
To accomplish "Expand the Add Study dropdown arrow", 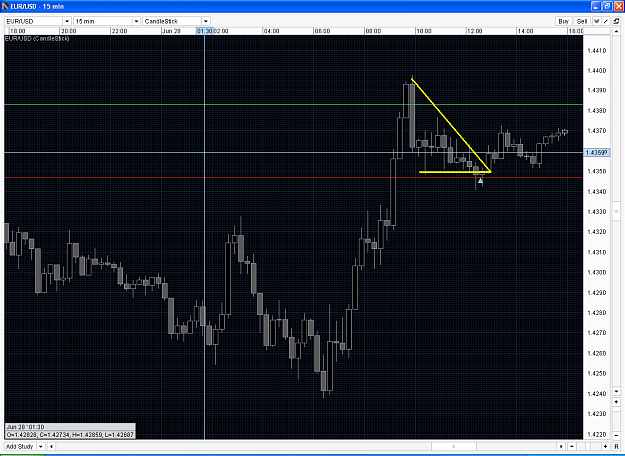I will [x=41, y=446].
